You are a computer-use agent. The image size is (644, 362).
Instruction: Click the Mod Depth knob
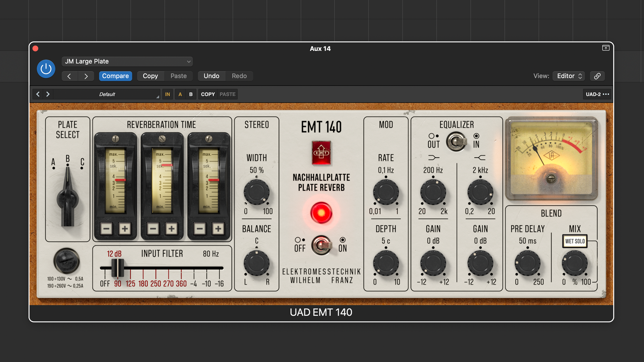386,263
